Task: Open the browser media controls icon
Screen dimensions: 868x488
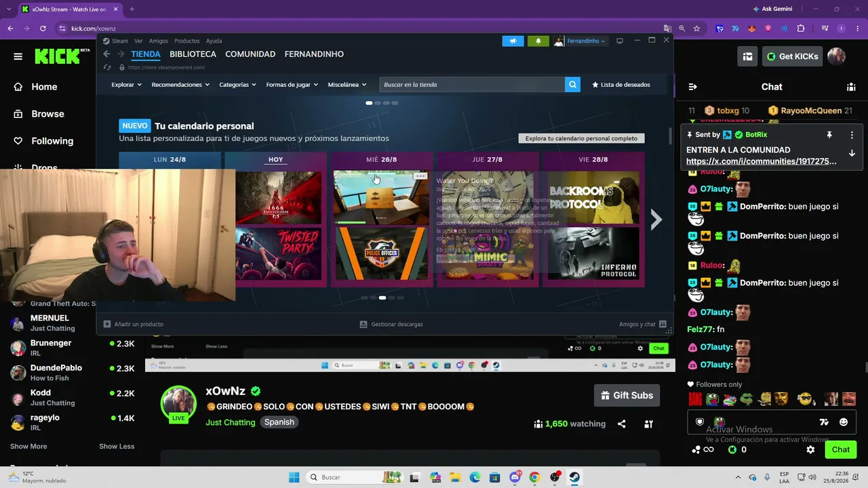Action: (x=825, y=28)
